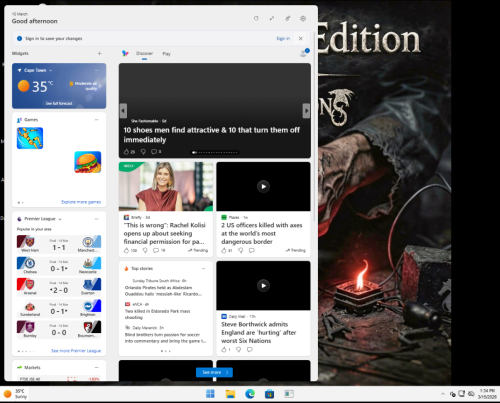Open the profile avatar with notification badge
Viewport: 500px width, 403px height.
click(x=304, y=53)
